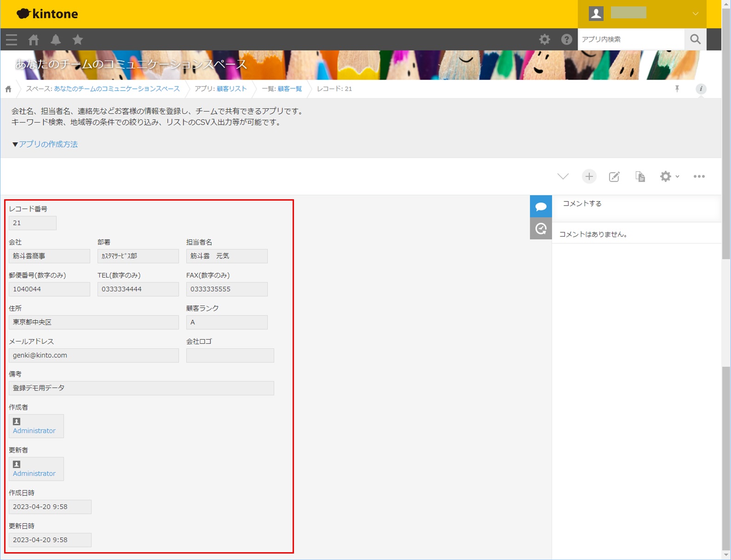Open the record settings gear dropdown
The height and width of the screenshot is (560, 731).
669,177
